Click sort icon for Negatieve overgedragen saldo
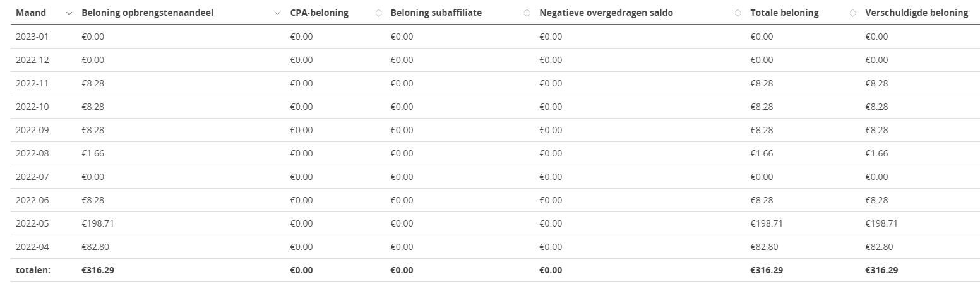Viewport: 980px width, 289px height. pos(738,13)
